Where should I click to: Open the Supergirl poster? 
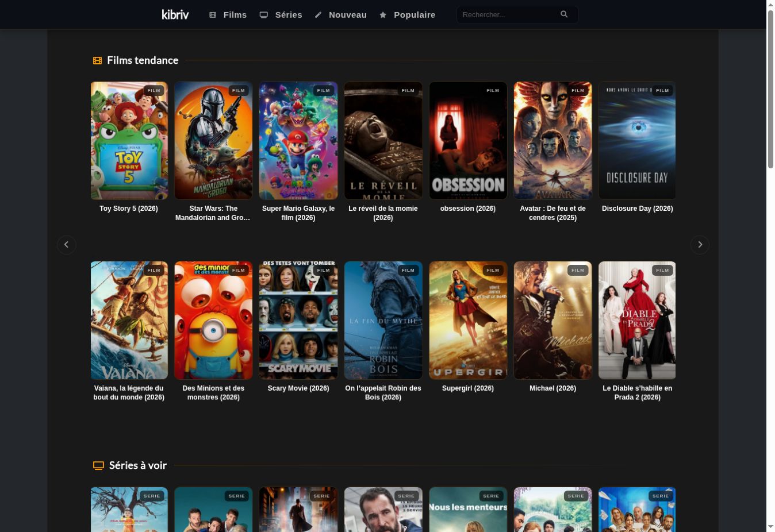coord(468,321)
